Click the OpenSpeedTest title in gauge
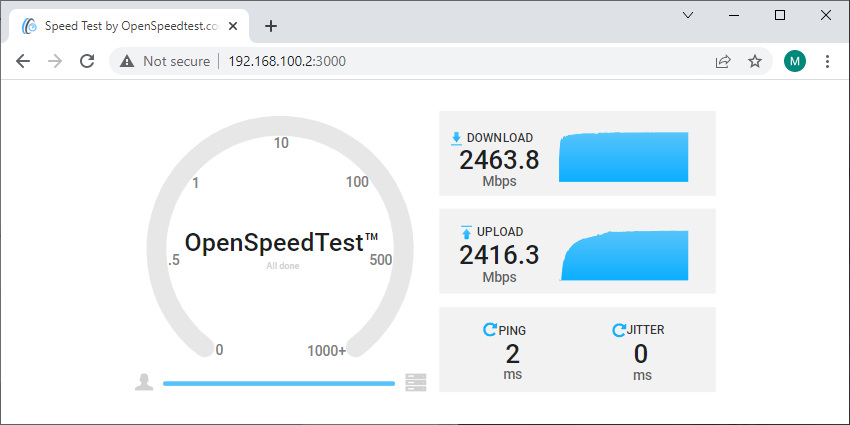This screenshot has width=850, height=425. [x=281, y=243]
